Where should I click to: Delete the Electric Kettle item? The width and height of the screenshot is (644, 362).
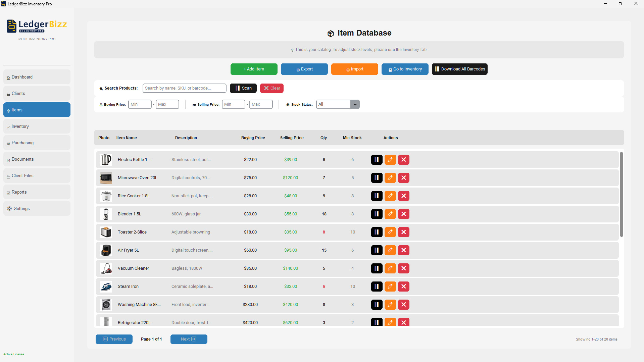(x=403, y=160)
